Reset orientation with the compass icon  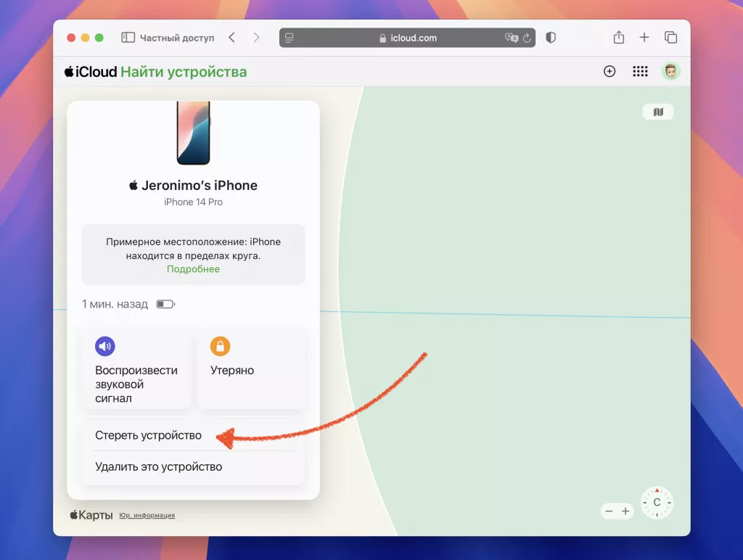(657, 502)
